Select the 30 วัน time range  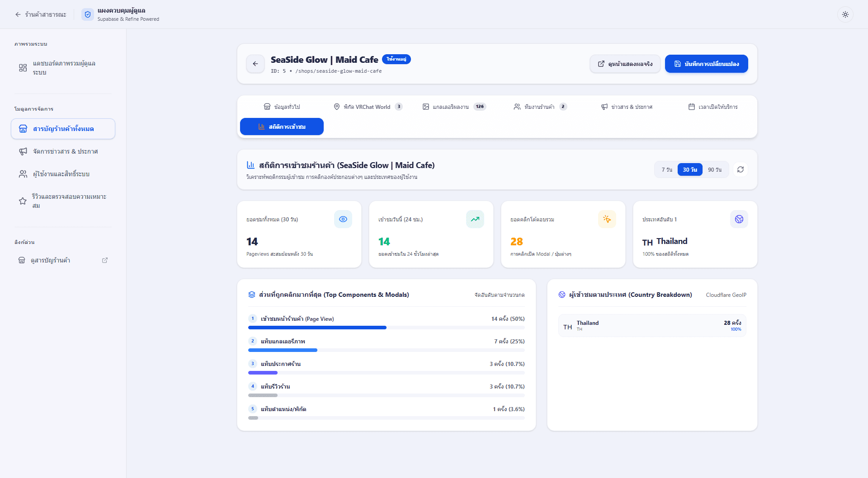pyautogui.click(x=690, y=170)
